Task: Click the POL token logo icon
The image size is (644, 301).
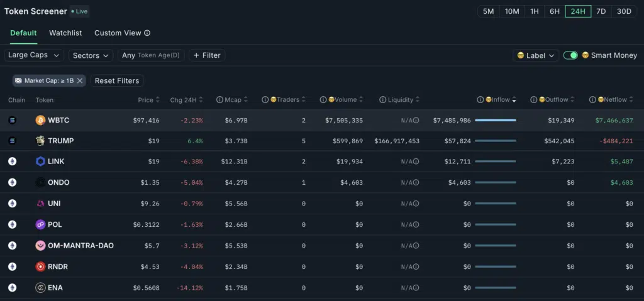Action: (40, 224)
